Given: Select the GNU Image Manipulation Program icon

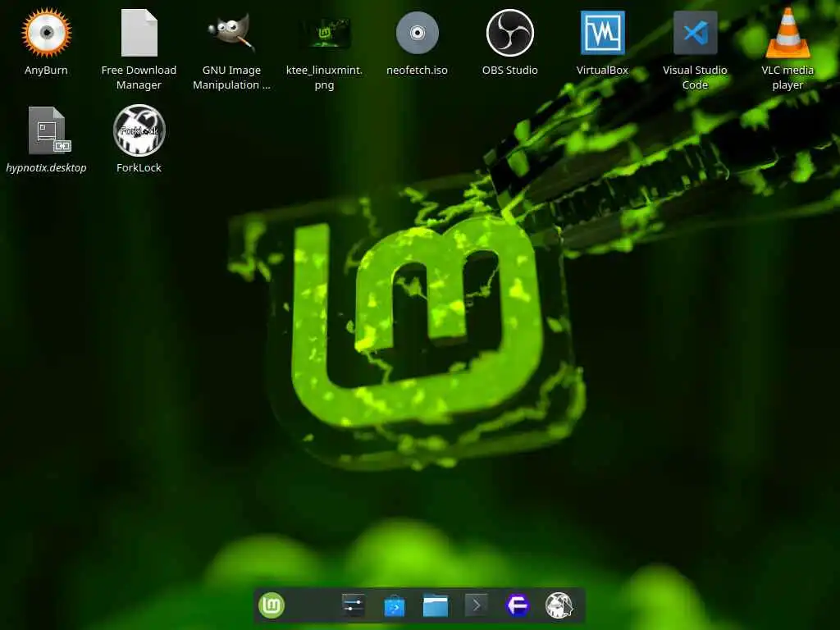Looking at the screenshot, I should (x=231, y=33).
